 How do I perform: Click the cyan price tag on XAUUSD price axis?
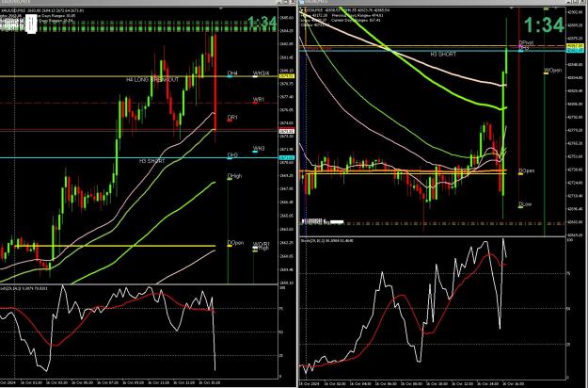click(287, 158)
